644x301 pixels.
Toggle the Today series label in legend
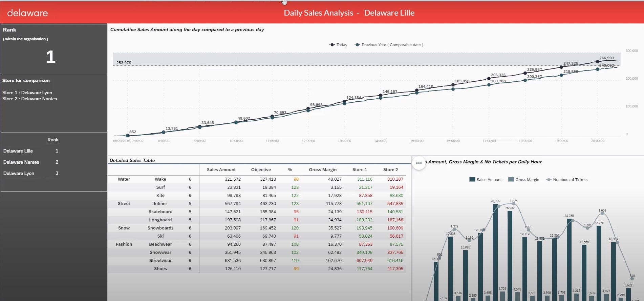point(342,45)
